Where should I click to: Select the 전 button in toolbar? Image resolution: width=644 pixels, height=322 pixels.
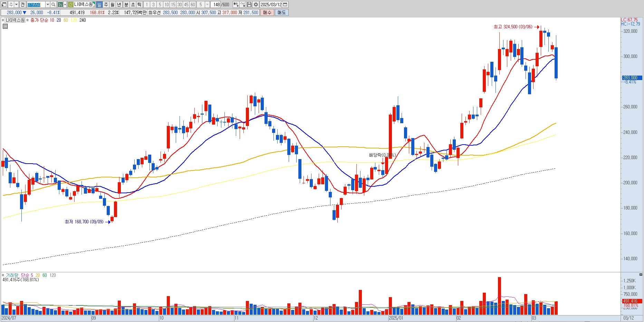click(22, 4)
